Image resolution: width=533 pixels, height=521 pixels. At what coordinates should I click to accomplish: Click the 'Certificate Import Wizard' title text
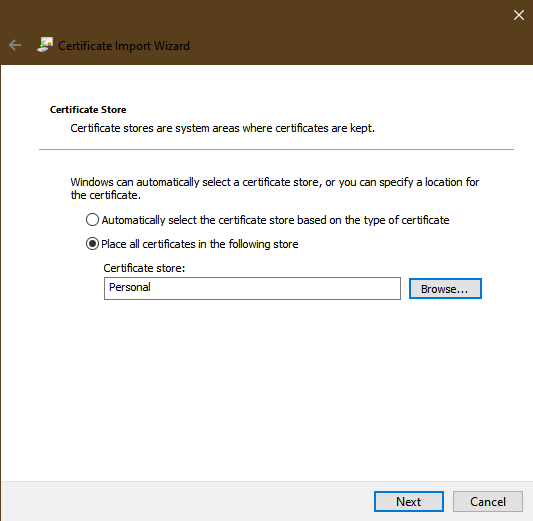point(124,46)
